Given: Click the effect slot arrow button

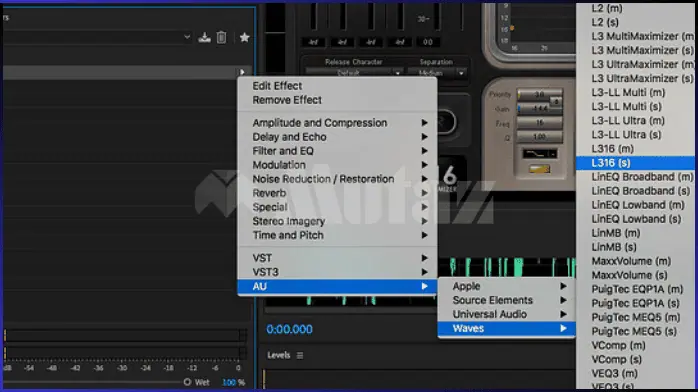Looking at the screenshot, I should (242, 72).
